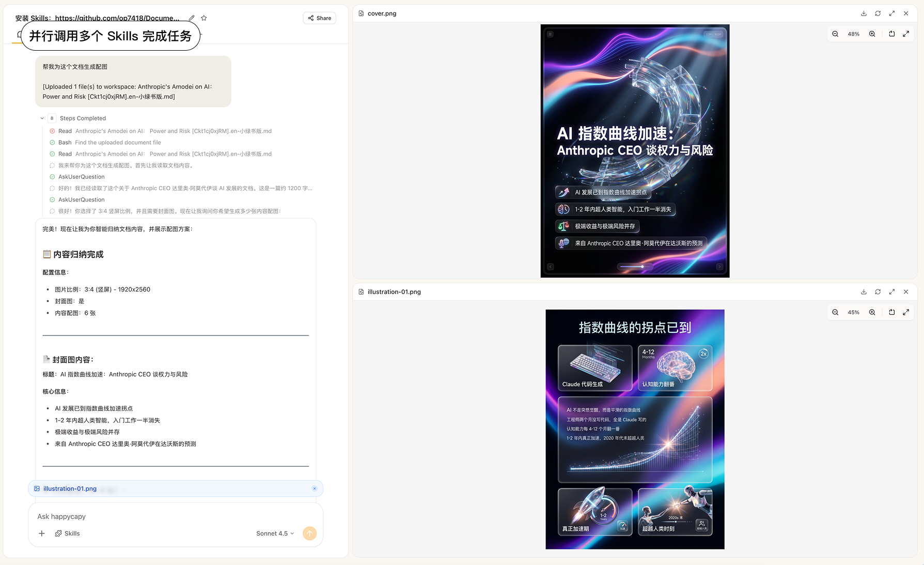Click the 内容配图：6 张 bullet
The width and height of the screenshot is (924, 565).
pos(75,313)
